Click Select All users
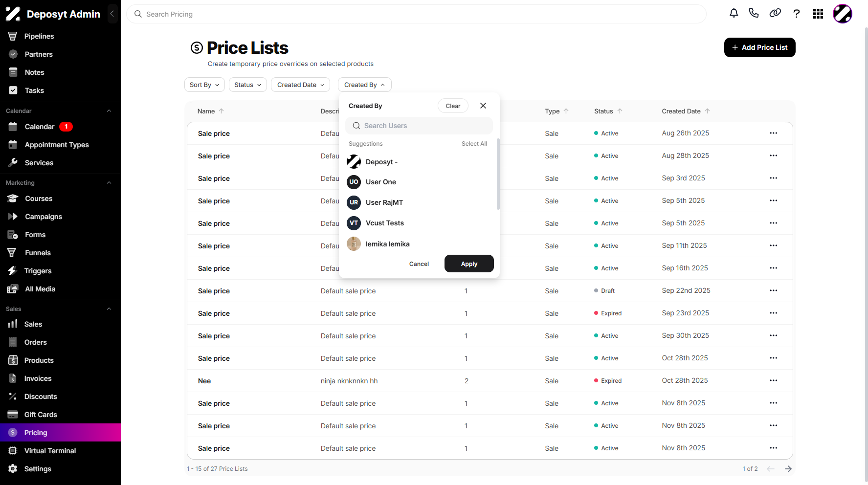The image size is (868, 485). pos(474,144)
